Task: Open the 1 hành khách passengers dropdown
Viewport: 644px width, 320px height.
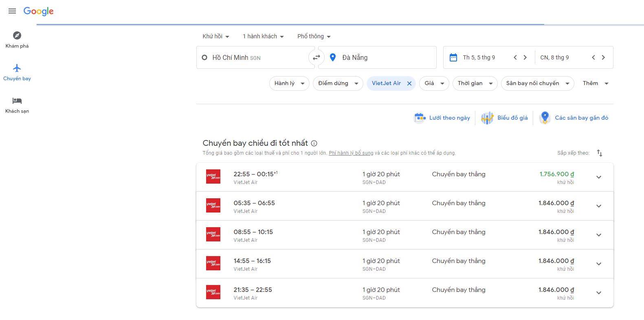Action: [263, 36]
